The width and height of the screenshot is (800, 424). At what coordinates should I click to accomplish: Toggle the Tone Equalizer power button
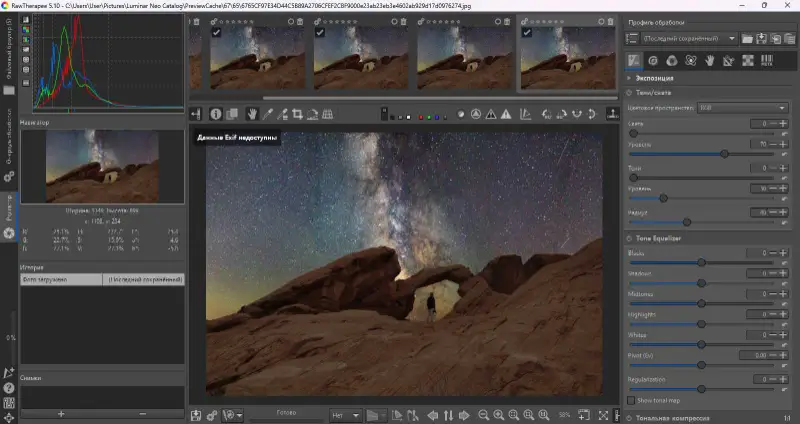tap(629, 238)
